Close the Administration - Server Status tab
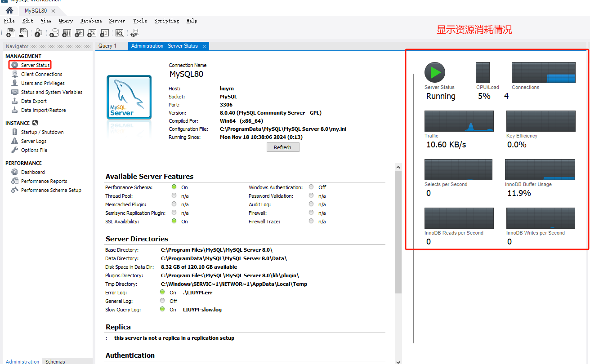This screenshot has height=364, width=590. (x=204, y=46)
